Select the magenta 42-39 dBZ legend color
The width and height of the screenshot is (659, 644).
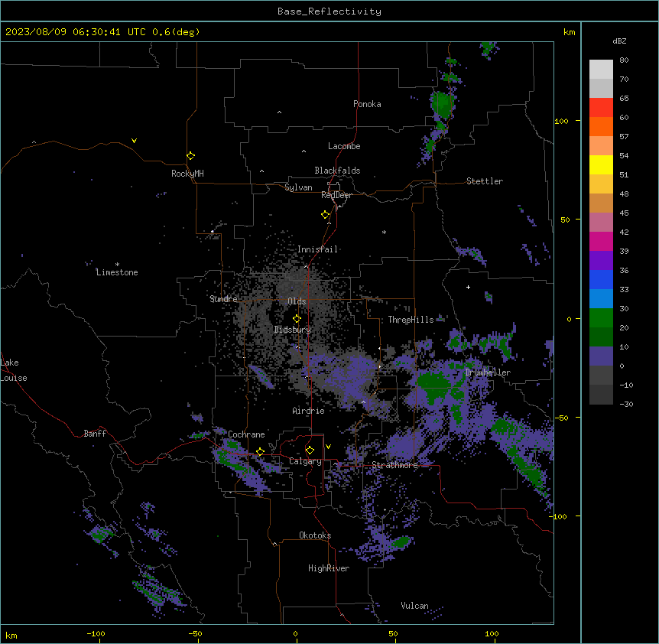click(601, 241)
